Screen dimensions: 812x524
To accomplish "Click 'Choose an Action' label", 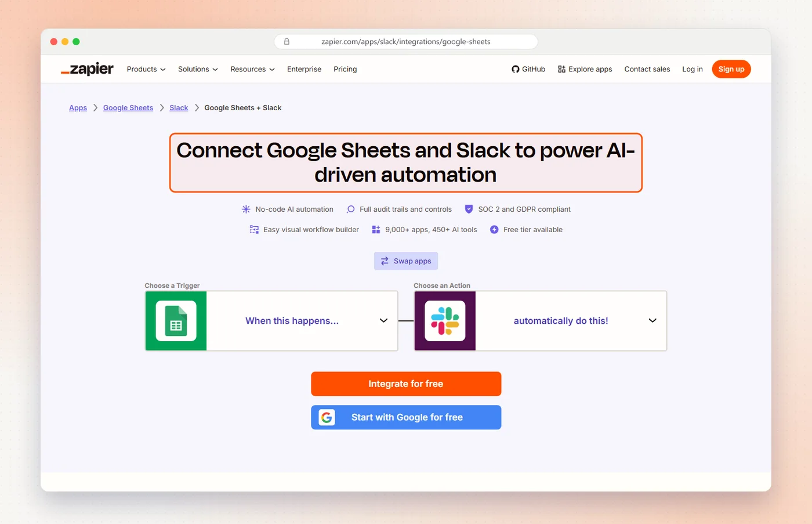I will coord(442,286).
